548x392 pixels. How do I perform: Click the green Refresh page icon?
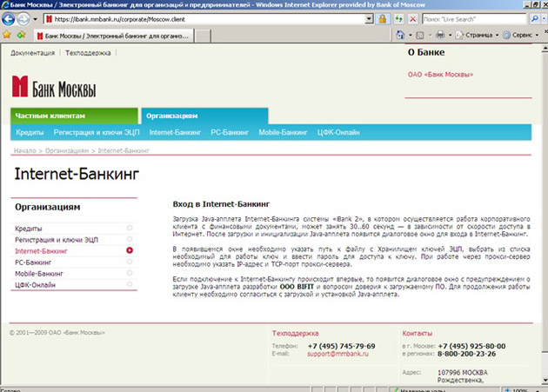click(398, 19)
